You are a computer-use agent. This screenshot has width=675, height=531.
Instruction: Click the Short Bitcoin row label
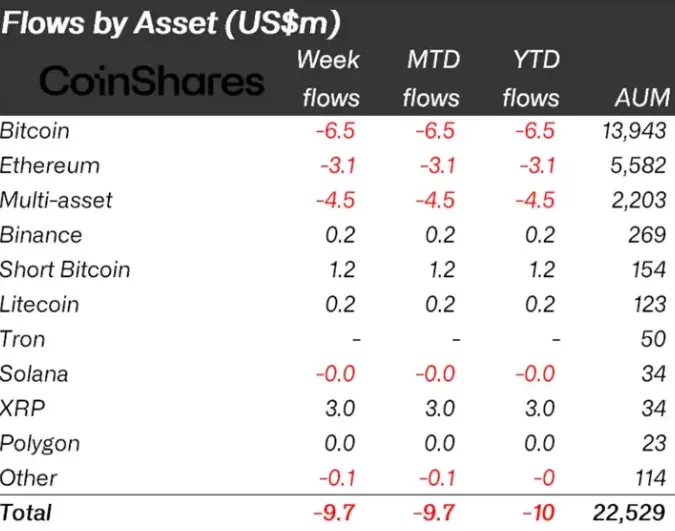coord(65,269)
